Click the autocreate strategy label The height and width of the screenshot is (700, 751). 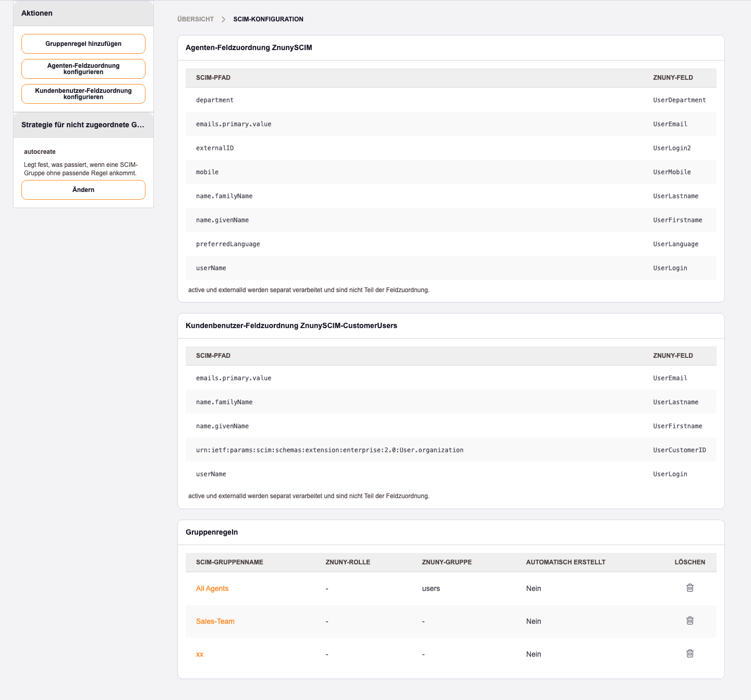40,152
